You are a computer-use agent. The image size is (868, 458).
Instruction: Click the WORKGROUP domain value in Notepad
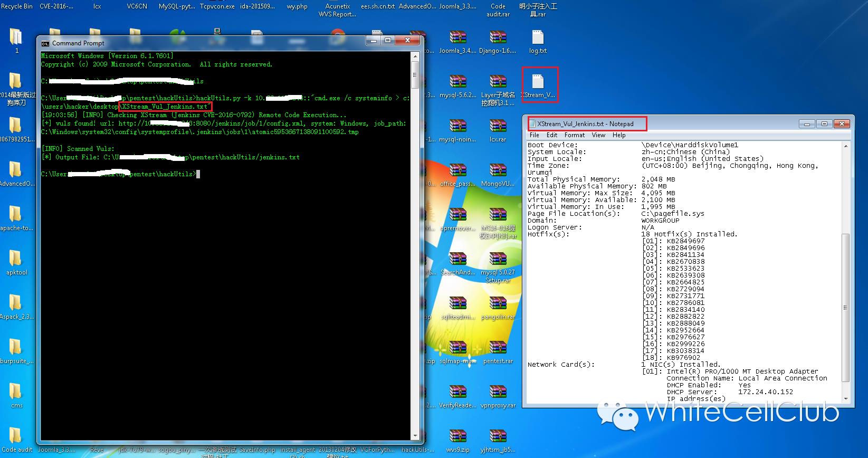(660, 221)
